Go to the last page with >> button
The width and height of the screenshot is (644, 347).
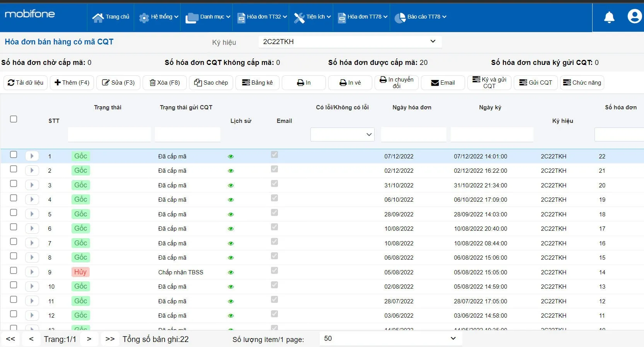(x=110, y=339)
